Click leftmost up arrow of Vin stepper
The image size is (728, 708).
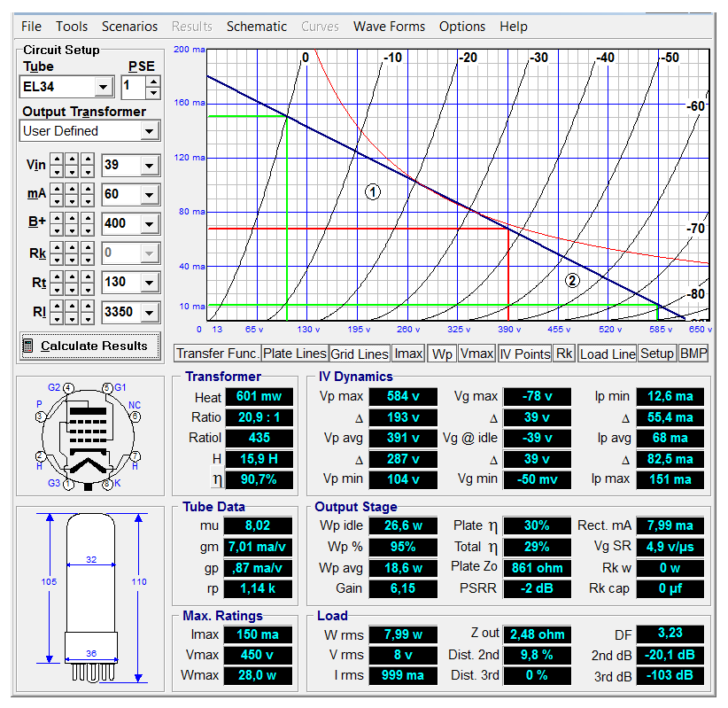58,159
